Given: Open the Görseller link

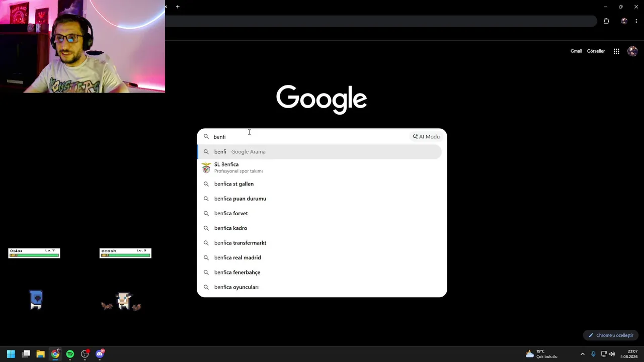Looking at the screenshot, I should point(596,51).
